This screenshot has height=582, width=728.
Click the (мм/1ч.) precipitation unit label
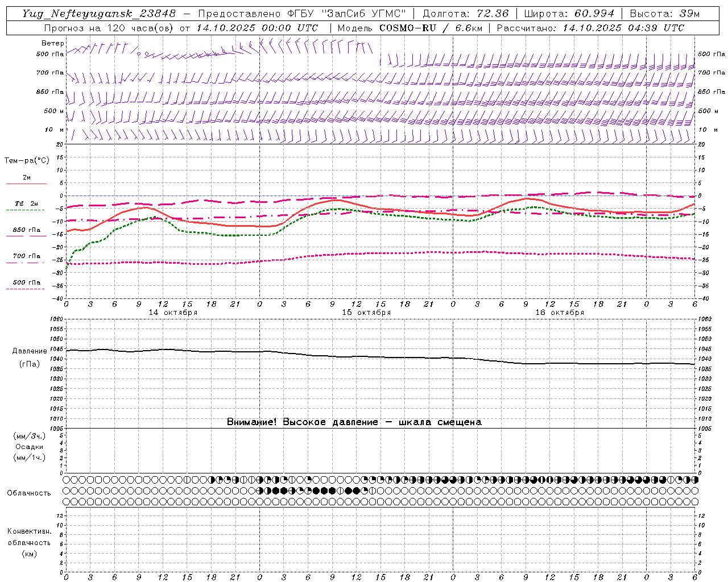tap(29, 458)
